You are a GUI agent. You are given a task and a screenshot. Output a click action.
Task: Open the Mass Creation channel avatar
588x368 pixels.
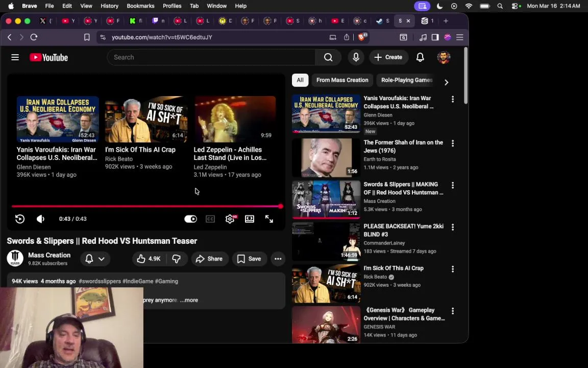(15, 259)
